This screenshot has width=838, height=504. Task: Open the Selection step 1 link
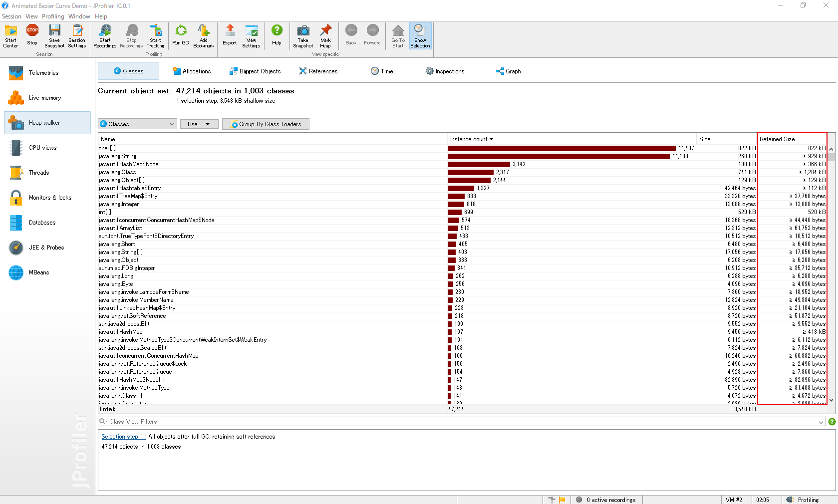tap(123, 437)
